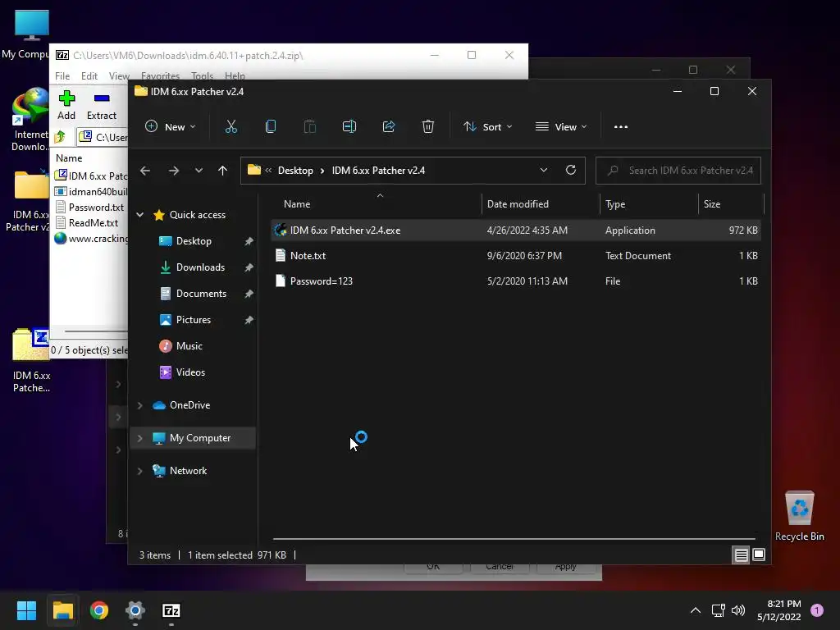Refresh the current folder view
This screenshot has width=840, height=630.
571,170
